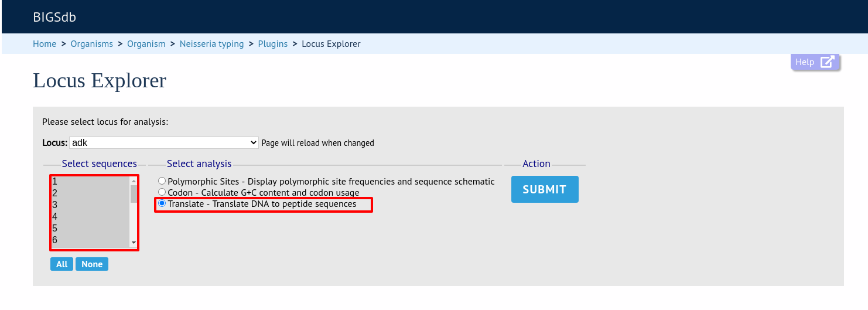The height and width of the screenshot is (310, 868).
Task: Select Polymorphic Sites analysis radio button
Action: coord(162,181)
